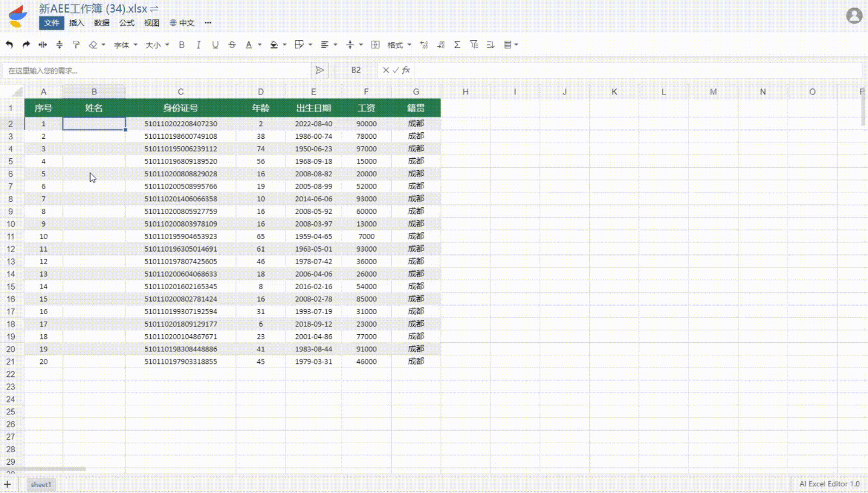
Task: Select the AutoSum Σ icon
Action: [x=457, y=44]
